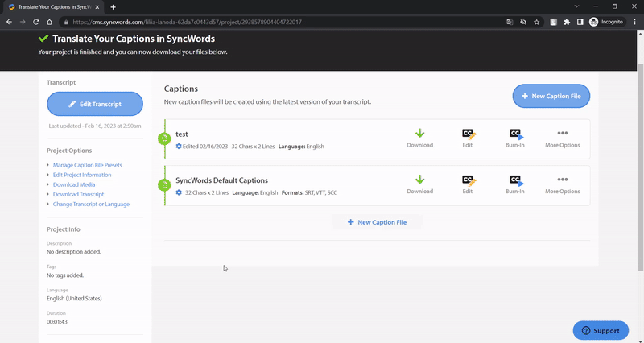Open Change Transcript or Language

(x=91, y=205)
